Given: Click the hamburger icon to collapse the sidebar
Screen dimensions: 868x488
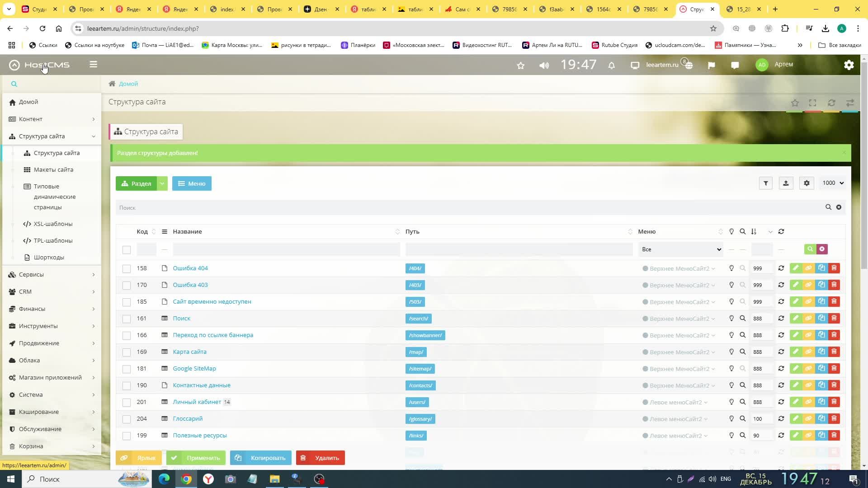Looking at the screenshot, I should [94, 65].
